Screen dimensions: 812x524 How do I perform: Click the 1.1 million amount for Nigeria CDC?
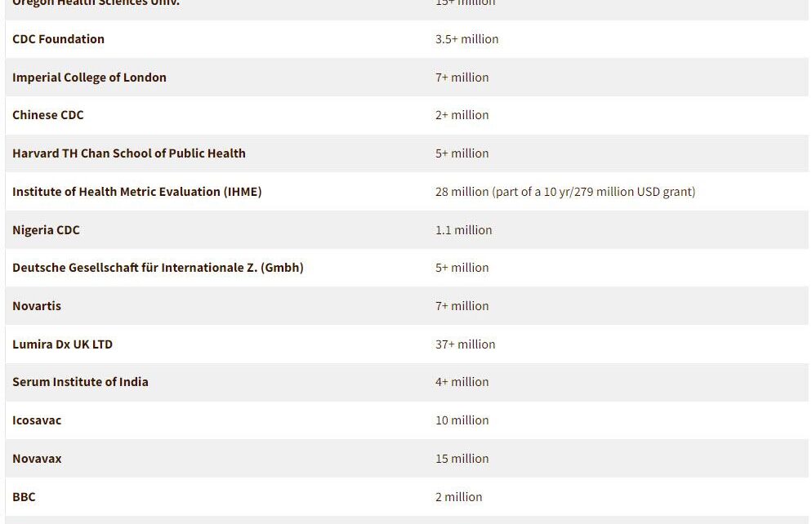(x=463, y=230)
